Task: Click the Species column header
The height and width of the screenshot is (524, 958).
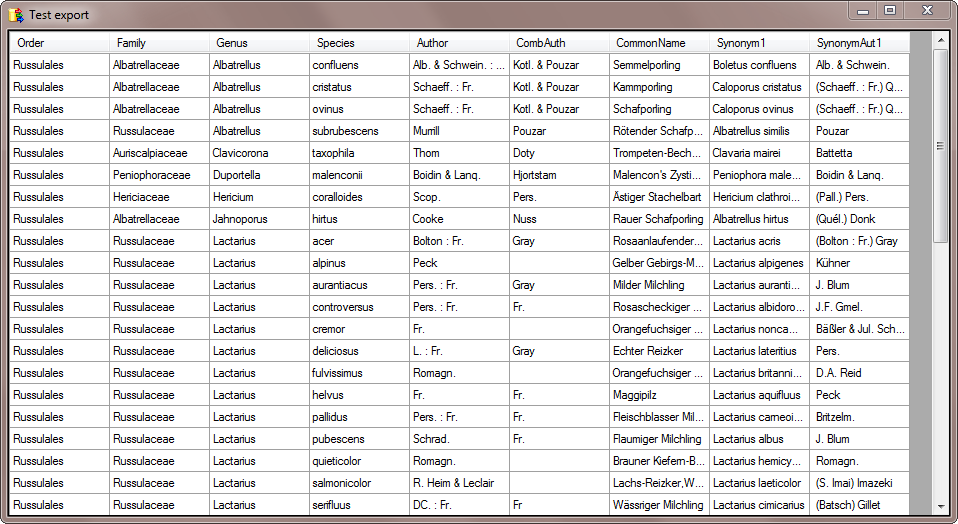Action: pyautogui.click(x=359, y=43)
